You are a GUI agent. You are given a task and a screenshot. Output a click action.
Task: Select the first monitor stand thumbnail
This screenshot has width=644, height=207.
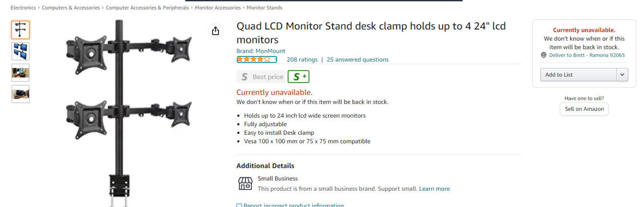pyautogui.click(x=21, y=30)
